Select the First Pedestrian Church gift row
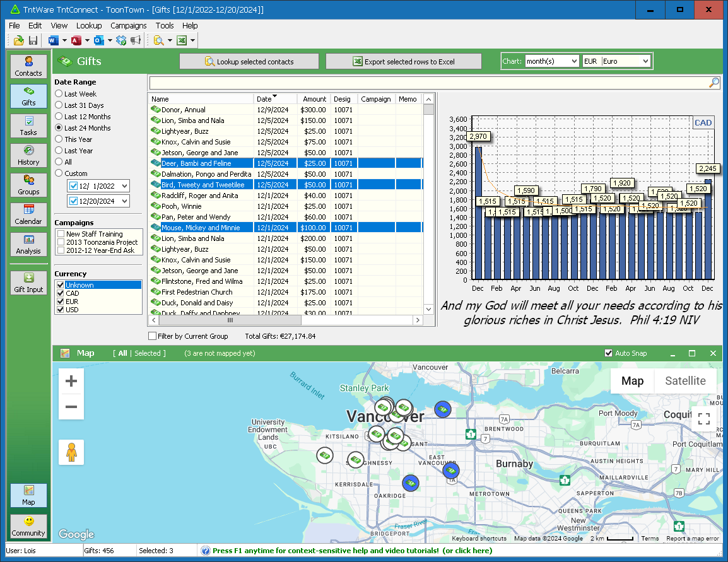The width and height of the screenshot is (728, 562). 286,292
